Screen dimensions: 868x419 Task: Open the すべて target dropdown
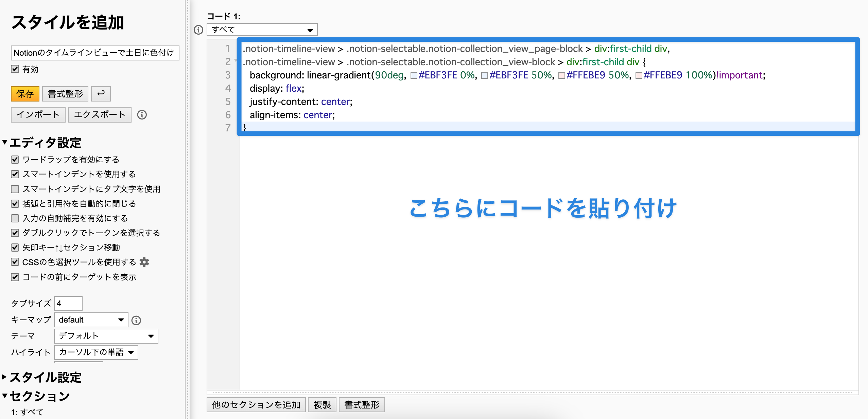(x=262, y=30)
